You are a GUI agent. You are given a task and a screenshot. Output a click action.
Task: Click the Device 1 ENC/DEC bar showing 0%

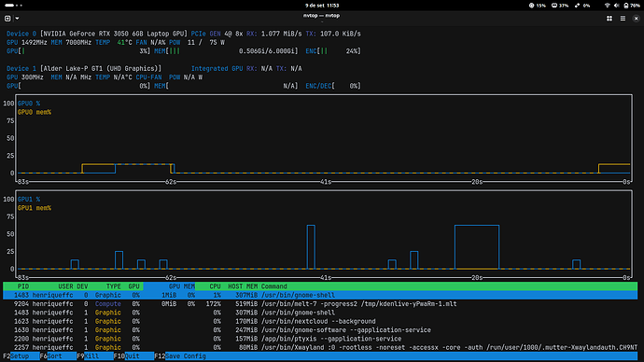point(333,86)
